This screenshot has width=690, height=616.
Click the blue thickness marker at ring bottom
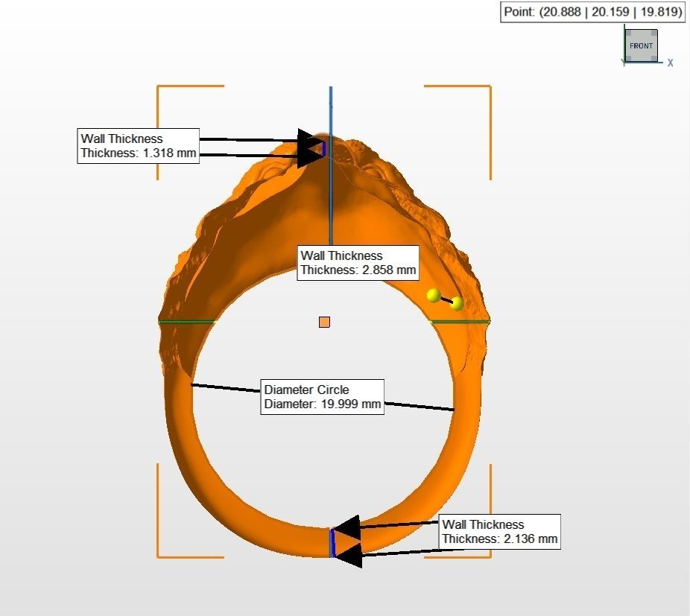tap(333, 543)
